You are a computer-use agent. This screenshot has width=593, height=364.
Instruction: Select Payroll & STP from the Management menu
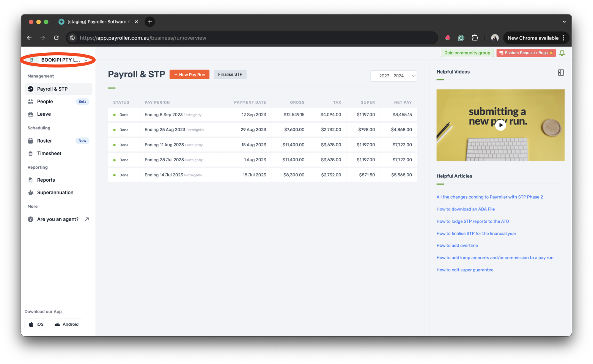[x=52, y=88]
